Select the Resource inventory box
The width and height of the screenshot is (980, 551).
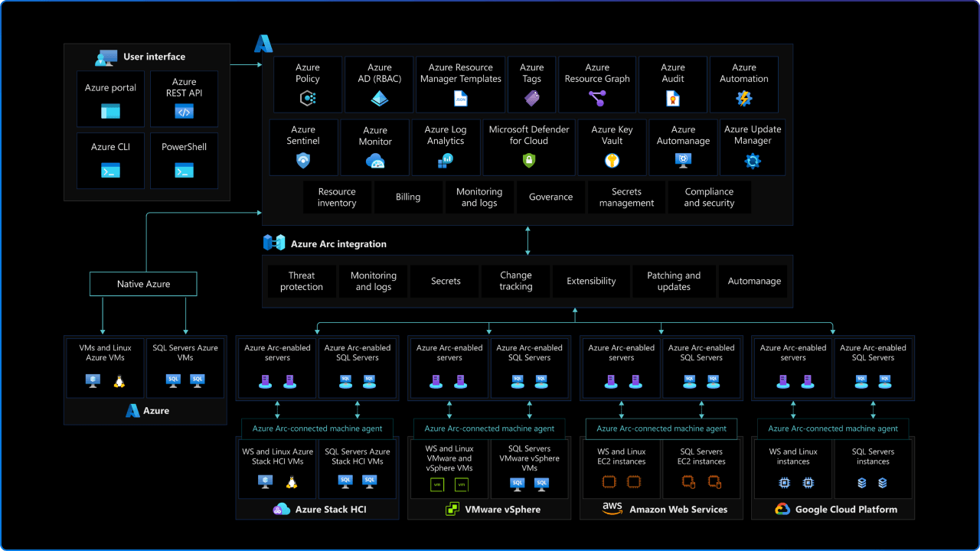337,197
